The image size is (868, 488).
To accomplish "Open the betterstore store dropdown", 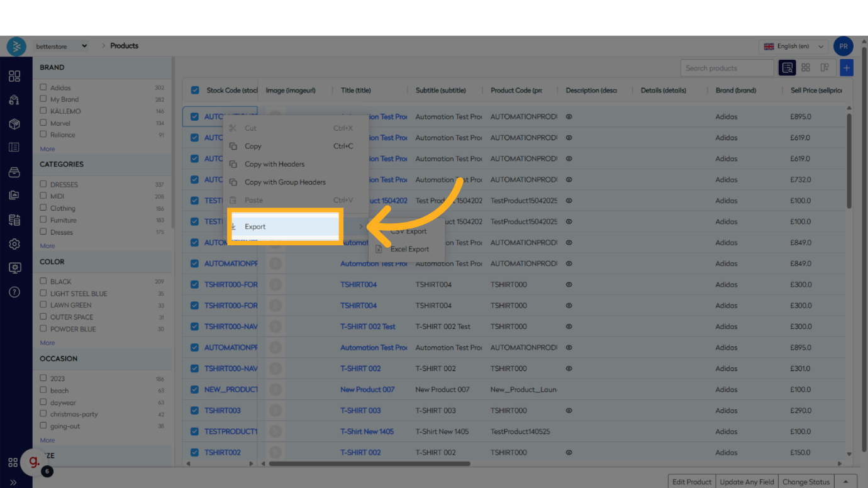I will 61,46.
